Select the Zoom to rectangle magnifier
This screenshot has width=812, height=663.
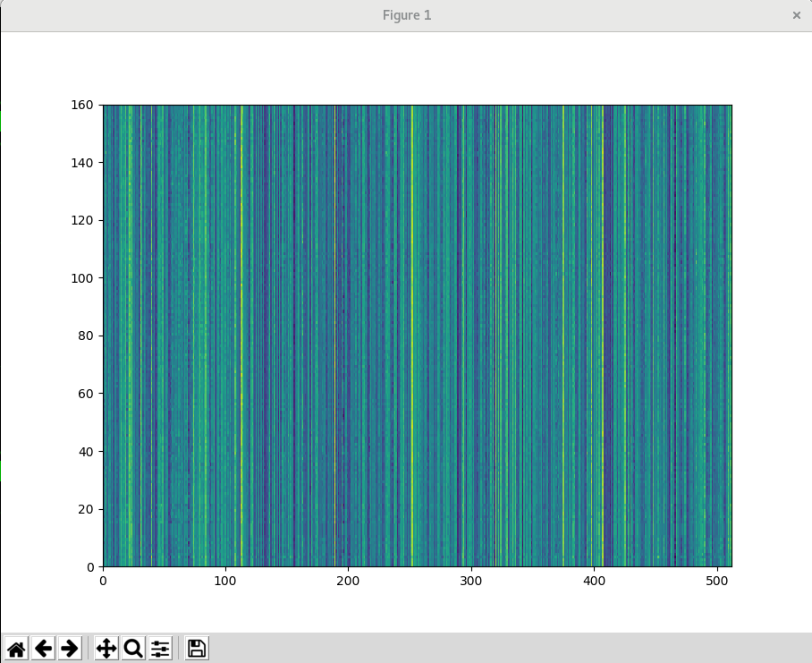133,649
